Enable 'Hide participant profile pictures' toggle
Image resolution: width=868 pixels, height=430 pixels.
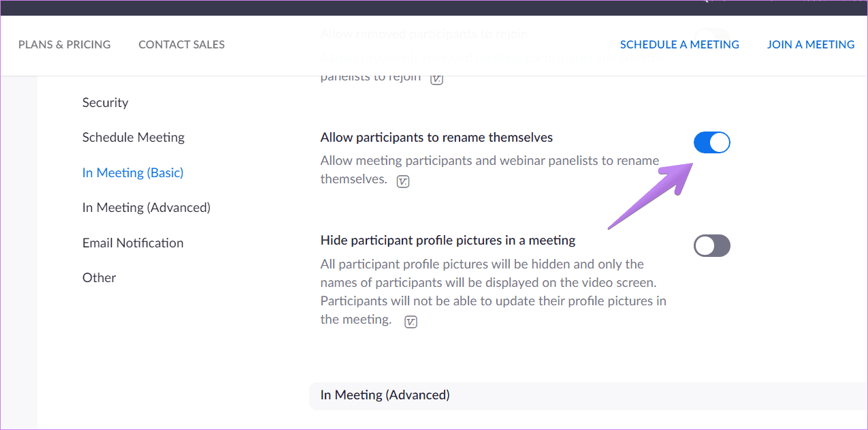712,246
